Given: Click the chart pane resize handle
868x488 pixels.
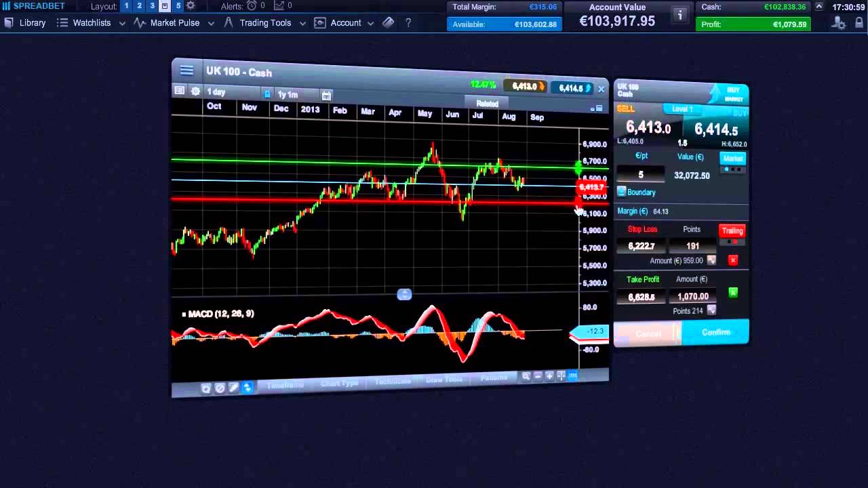Looking at the screenshot, I should click(x=404, y=294).
